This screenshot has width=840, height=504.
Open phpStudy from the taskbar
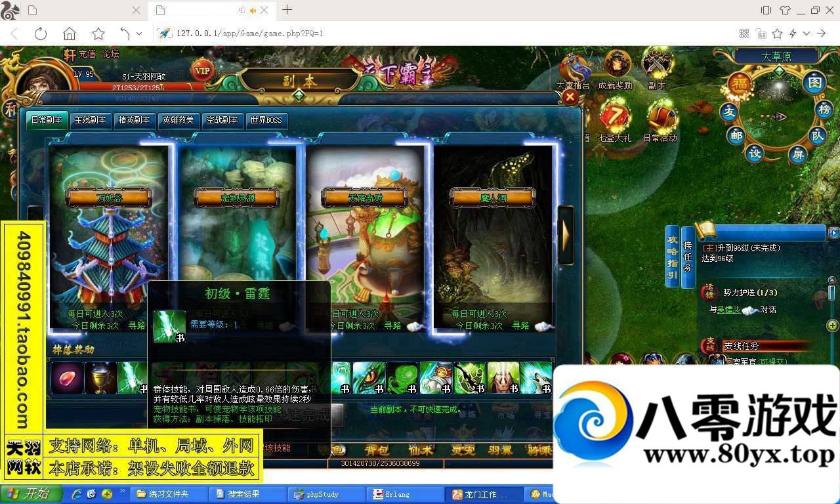[325, 494]
